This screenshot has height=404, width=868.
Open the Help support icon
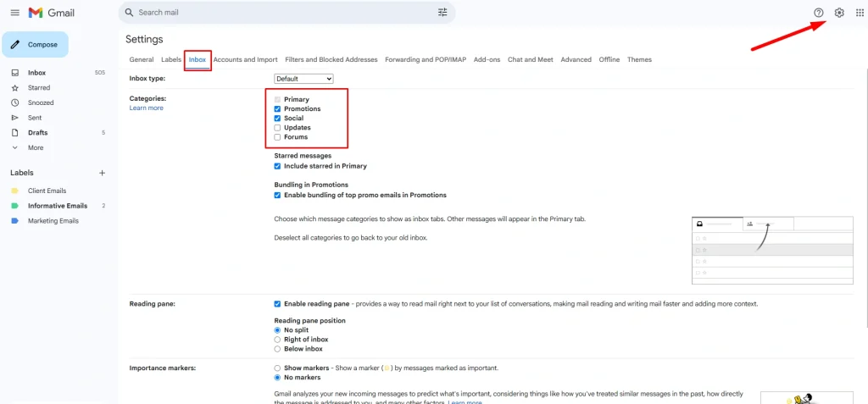coord(818,13)
